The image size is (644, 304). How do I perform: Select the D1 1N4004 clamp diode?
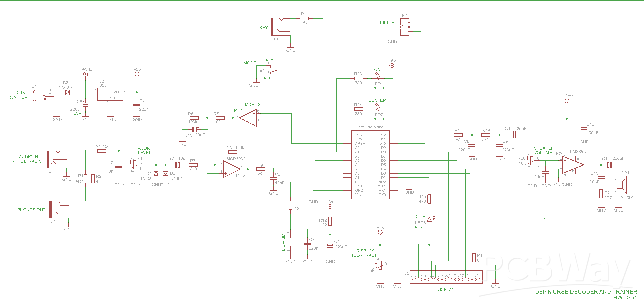pyautogui.click(x=156, y=173)
